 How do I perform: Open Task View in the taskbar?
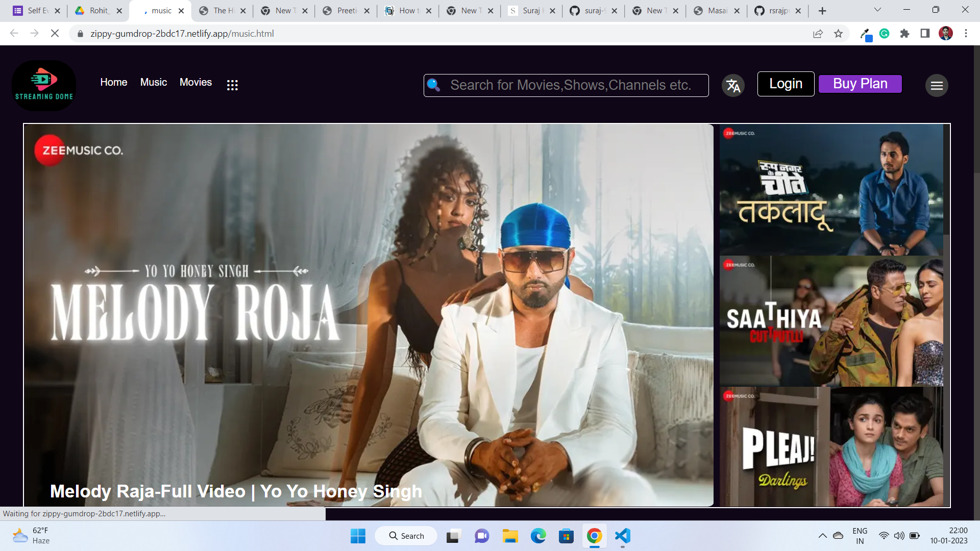453,536
